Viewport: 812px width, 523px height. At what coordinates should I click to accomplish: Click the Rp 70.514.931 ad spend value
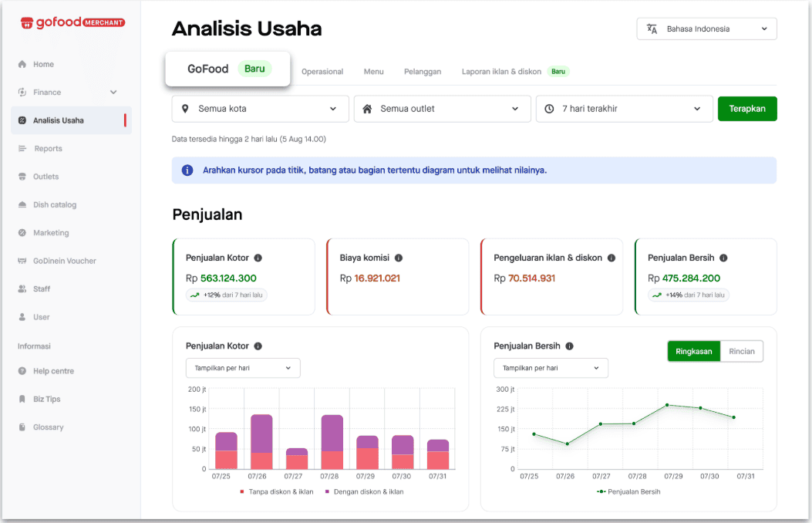click(x=524, y=278)
